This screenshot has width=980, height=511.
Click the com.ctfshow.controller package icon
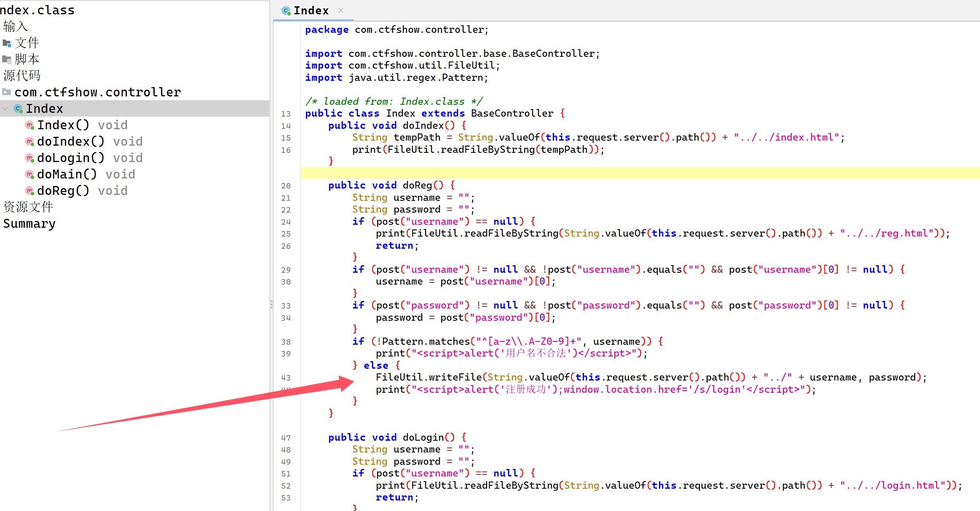(x=7, y=92)
